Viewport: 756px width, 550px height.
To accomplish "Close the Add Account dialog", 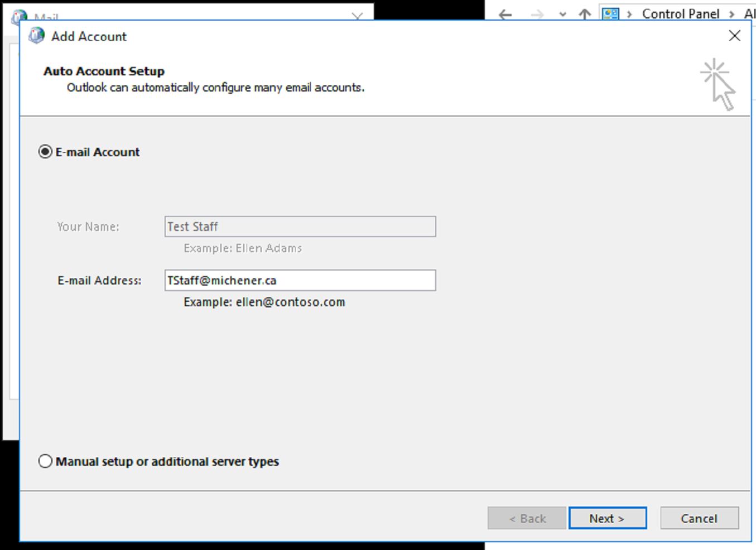I will tap(734, 36).
